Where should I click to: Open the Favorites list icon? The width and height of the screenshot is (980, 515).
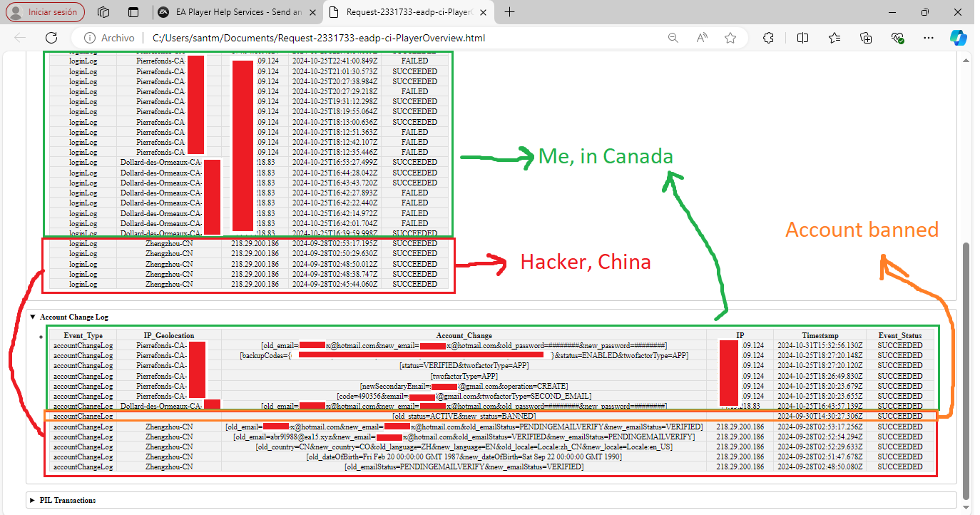coord(834,38)
